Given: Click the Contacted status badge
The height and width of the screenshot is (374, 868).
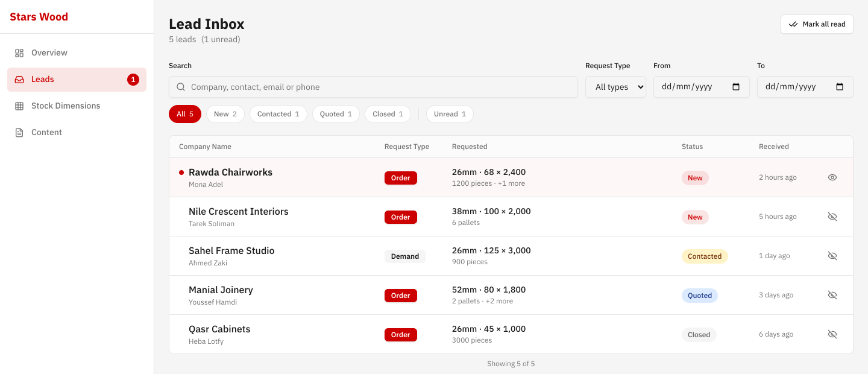Looking at the screenshot, I should coord(705,256).
